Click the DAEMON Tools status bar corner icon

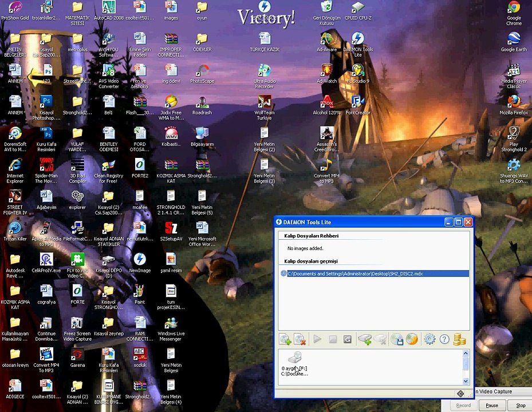point(460,393)
